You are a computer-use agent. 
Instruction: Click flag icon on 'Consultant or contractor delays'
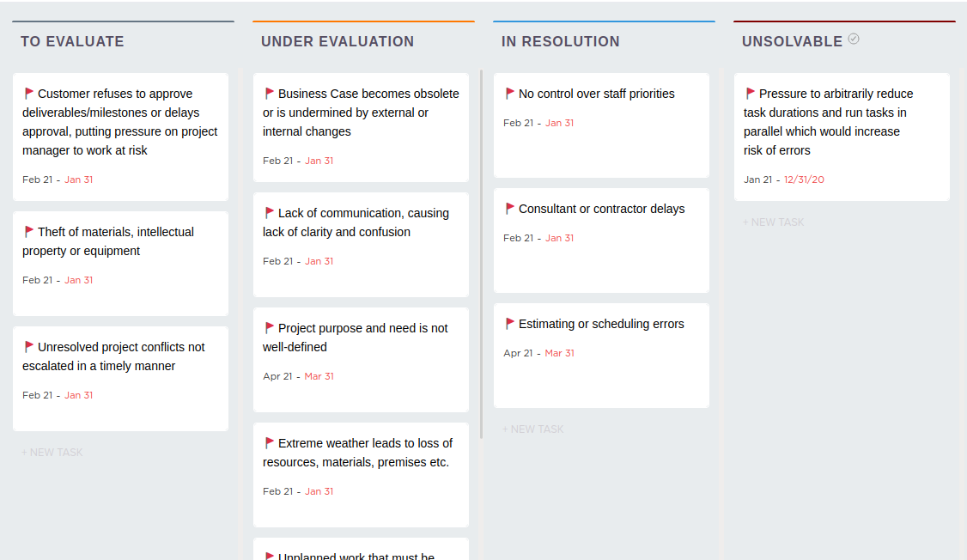pos(510,209)
